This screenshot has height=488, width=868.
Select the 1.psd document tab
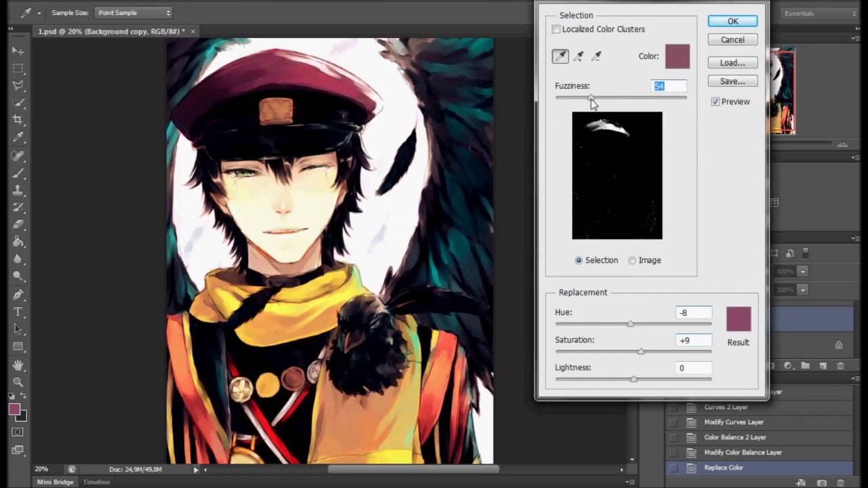(x=116, y=31)
